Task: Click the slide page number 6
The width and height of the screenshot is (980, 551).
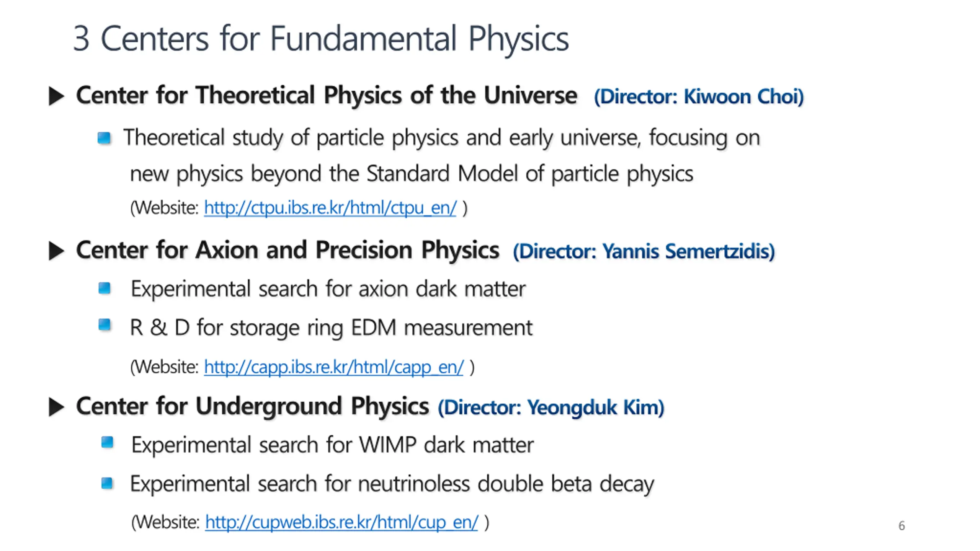Action: pyautogui.click(x=902, y=526)
